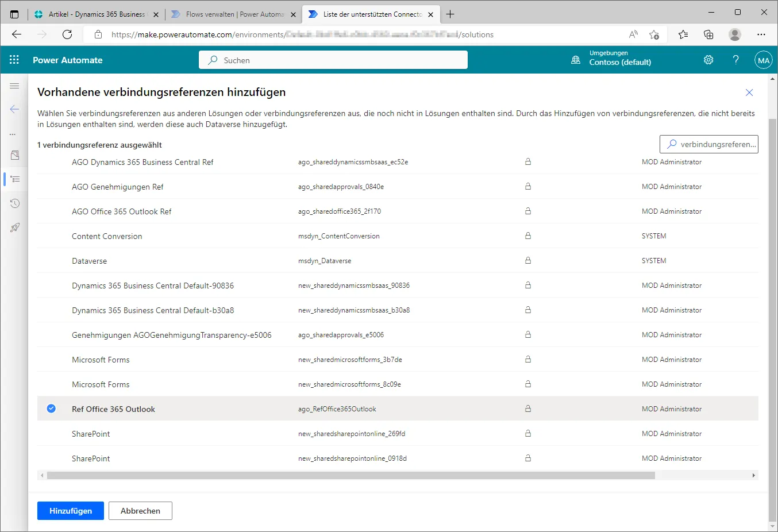This screenshot has height=532, width=778.
Task: Open the browser favorites list icon
Action: [683, 34]
